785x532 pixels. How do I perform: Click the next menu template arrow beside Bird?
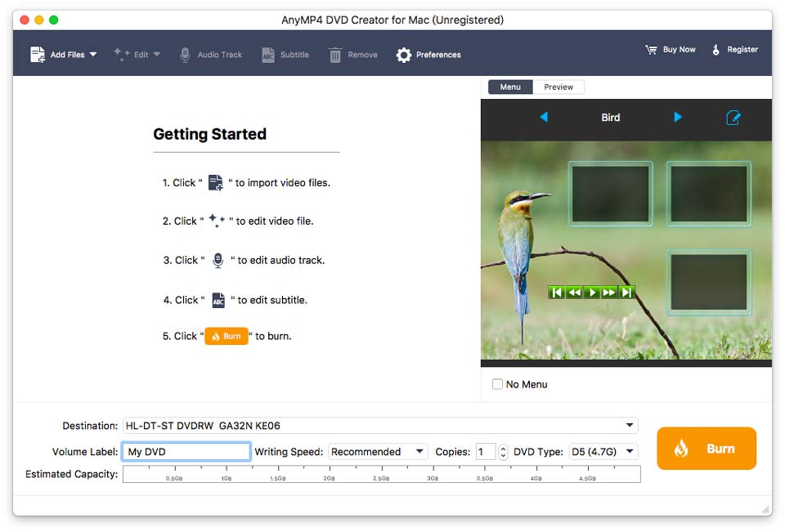[x=677, y=117]
